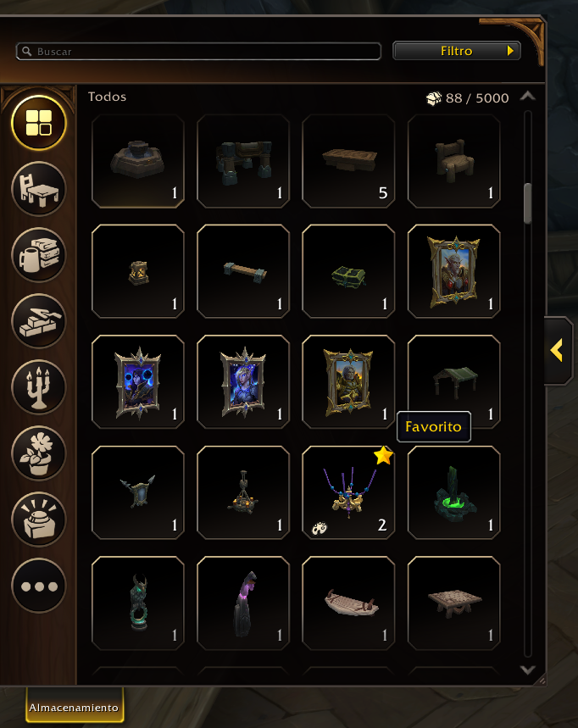Image resolution: width=578 pixels, height=728 pixels.
Task: Click the Buscar search field
Action: coord(198,51)
